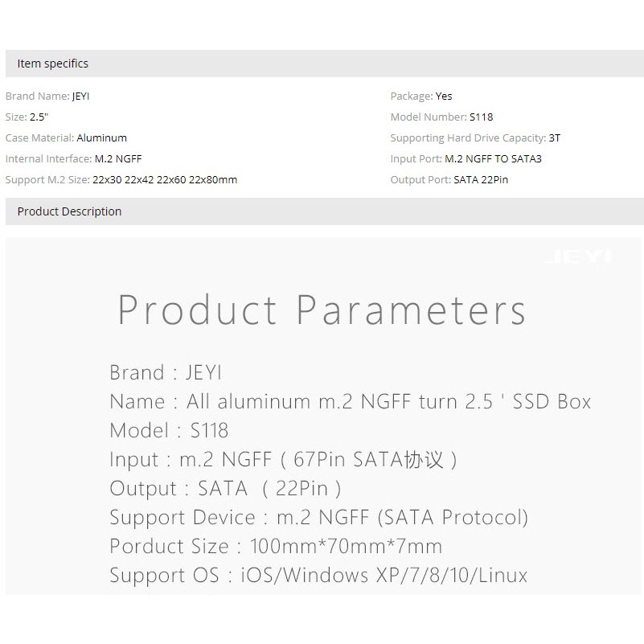Click the Size 2.5" specification
The width and height of the screenshot is (644, 644).
39,117
